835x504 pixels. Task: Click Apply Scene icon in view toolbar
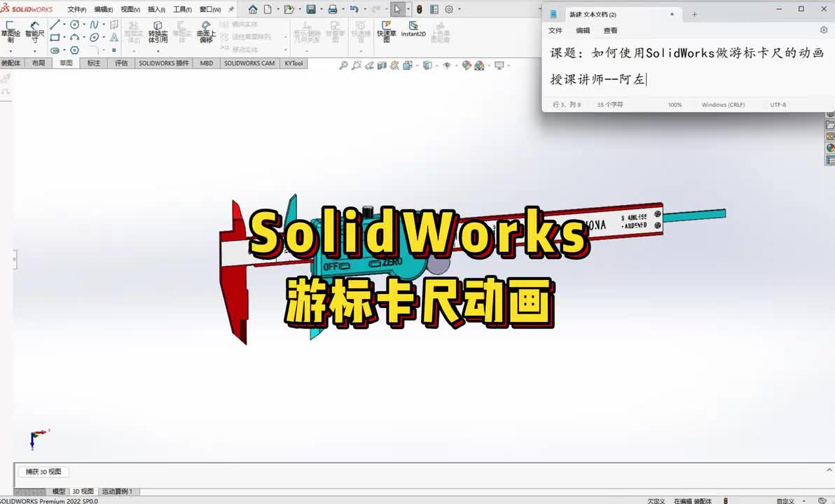(x=479, y=66)
